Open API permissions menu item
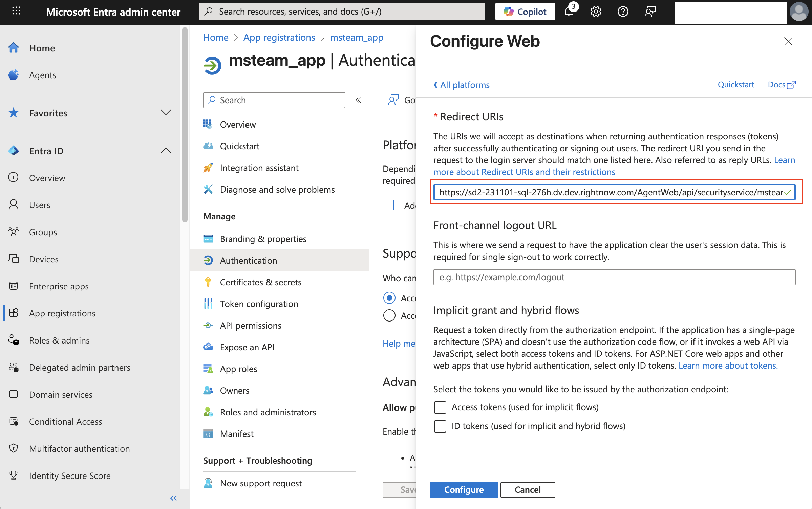812x509 pixels. (250, 325)
